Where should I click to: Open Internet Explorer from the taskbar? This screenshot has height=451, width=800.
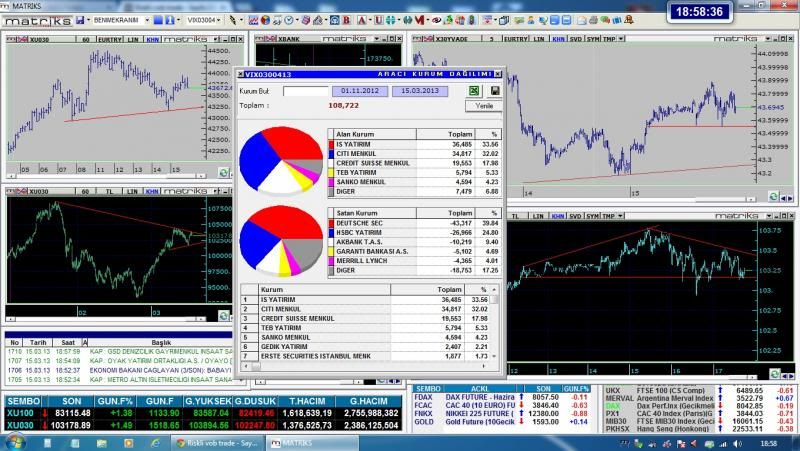(x=155, y=443)
